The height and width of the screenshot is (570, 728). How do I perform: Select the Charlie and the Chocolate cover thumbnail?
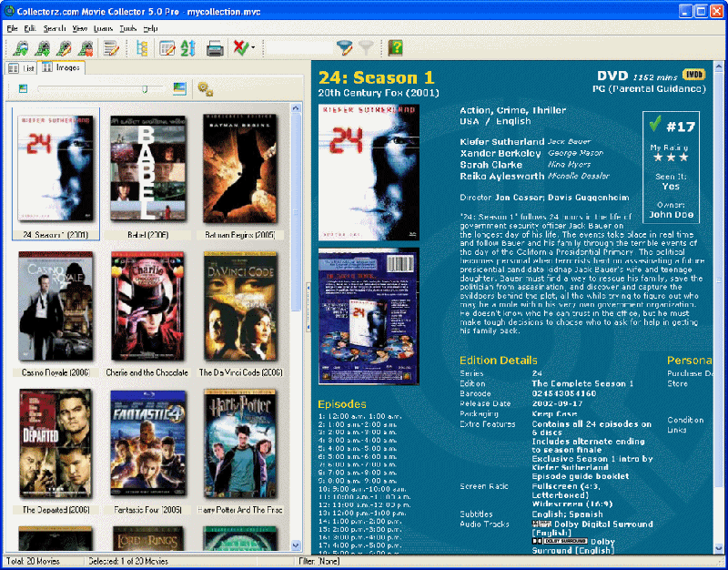click(147, 306)
